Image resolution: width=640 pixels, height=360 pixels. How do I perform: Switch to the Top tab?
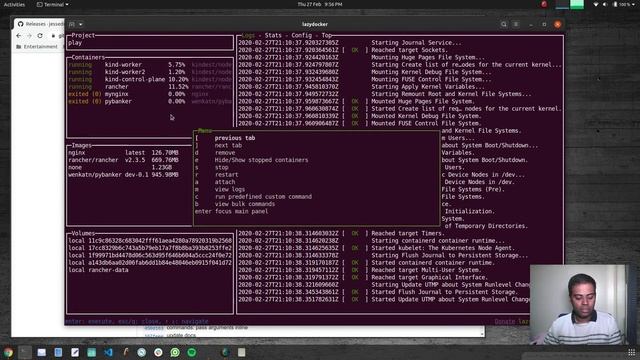[x=327, y=36]
